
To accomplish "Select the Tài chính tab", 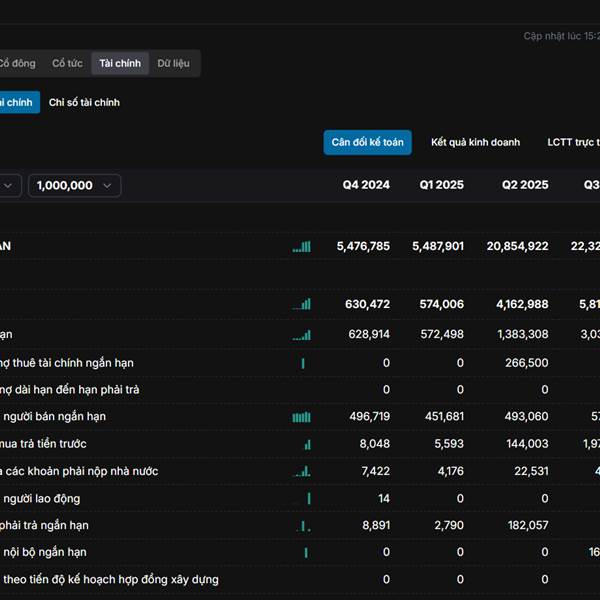I will [x=120, y=64].
